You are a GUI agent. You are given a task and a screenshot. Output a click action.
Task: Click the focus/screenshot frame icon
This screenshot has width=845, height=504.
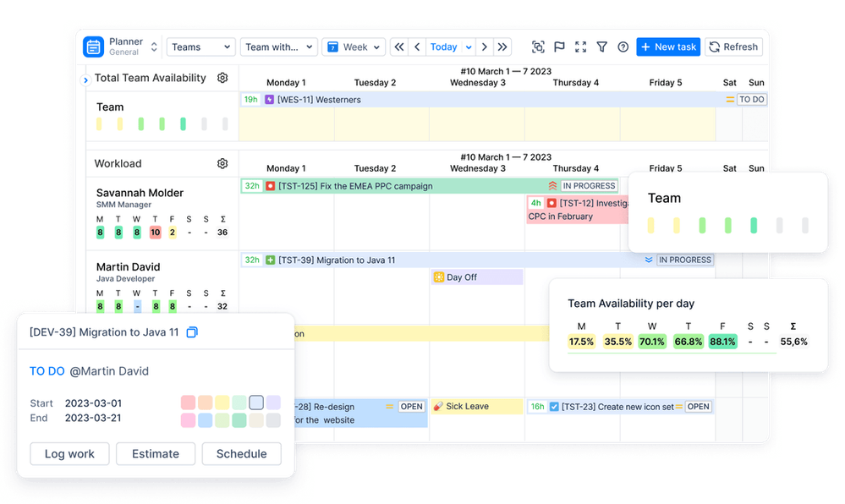click(538, 47)
